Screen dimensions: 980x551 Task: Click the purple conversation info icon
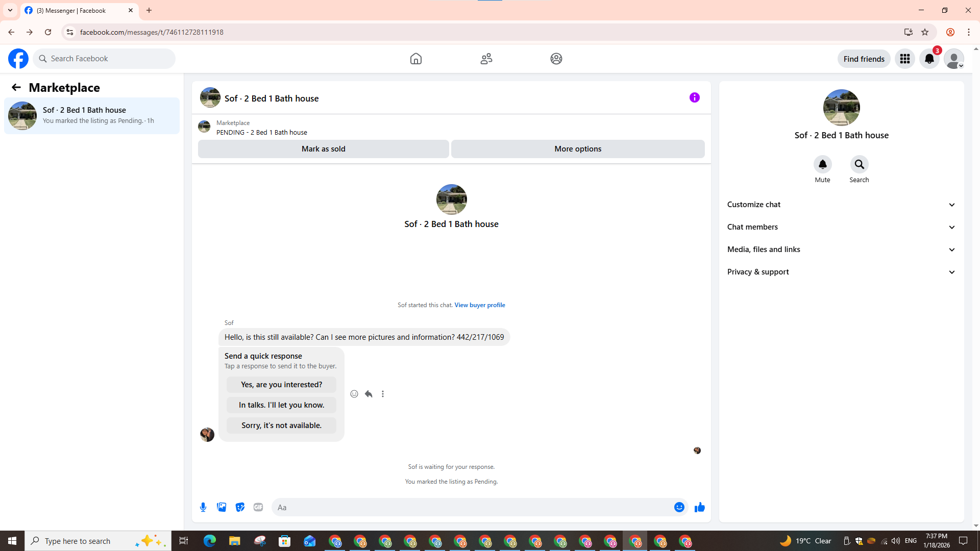tap(694, 97)
